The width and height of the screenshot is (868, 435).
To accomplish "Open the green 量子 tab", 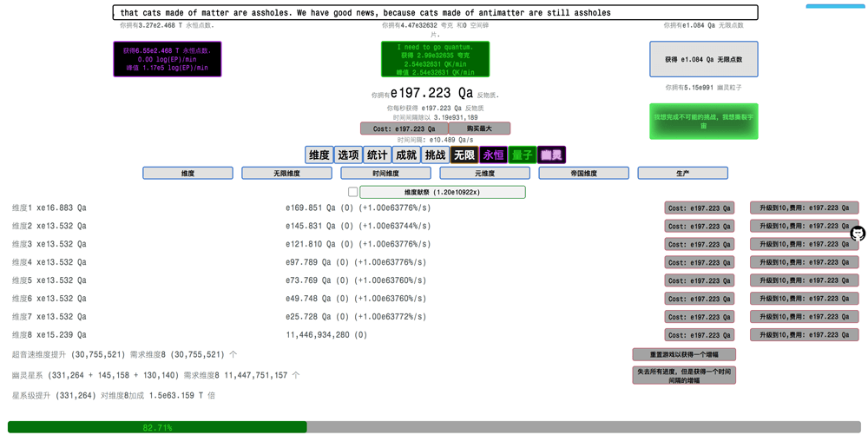I will click(x=523, y=155).
